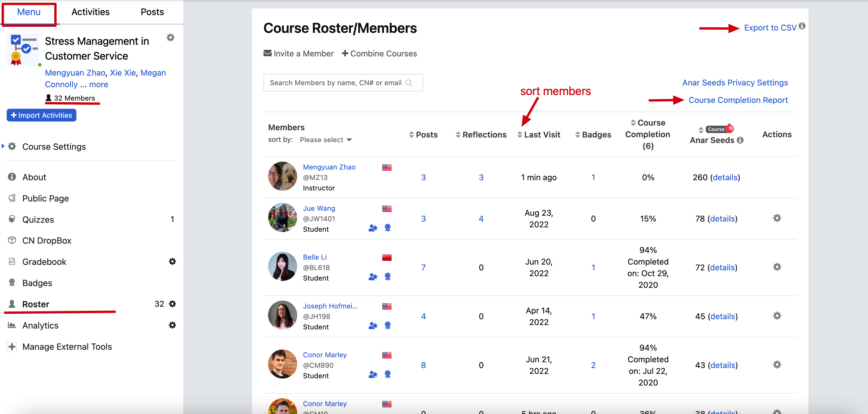This screenshot has height=414, width=868.
Task: Click the Gradebook settings gear icon
Action: click(172, 262)
